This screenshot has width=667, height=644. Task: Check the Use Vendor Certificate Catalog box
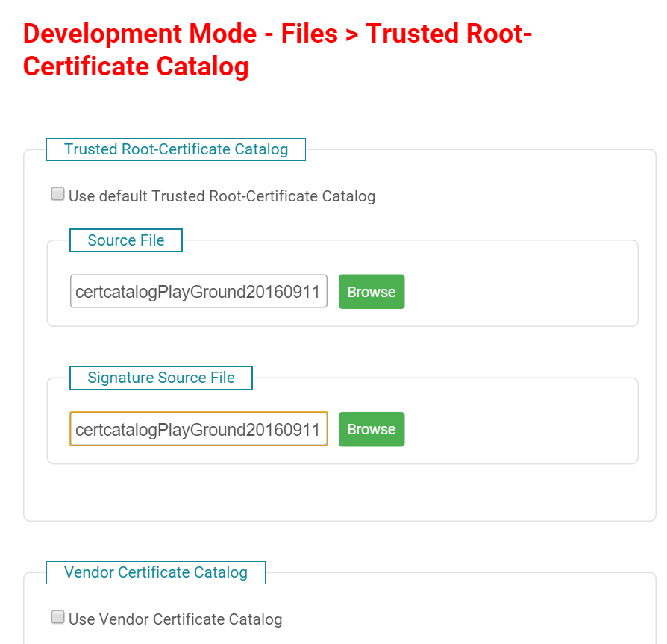pos(58,617)
